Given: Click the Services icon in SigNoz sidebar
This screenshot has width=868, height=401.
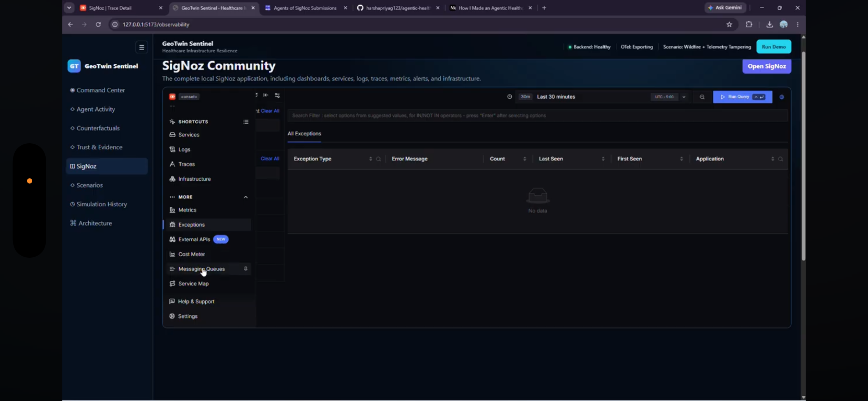Looking at the screenshot, I should coord(172,135).
